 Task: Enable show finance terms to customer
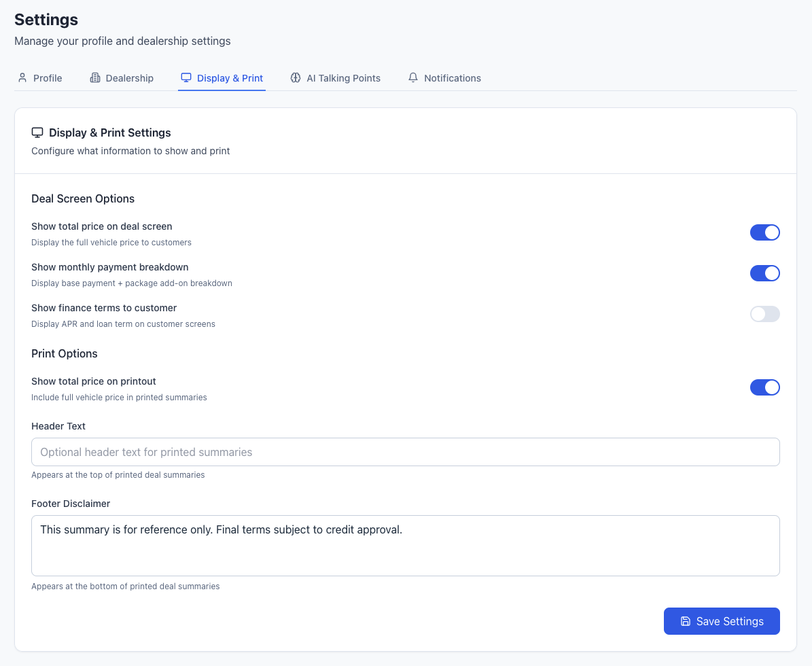pos(764,314)
